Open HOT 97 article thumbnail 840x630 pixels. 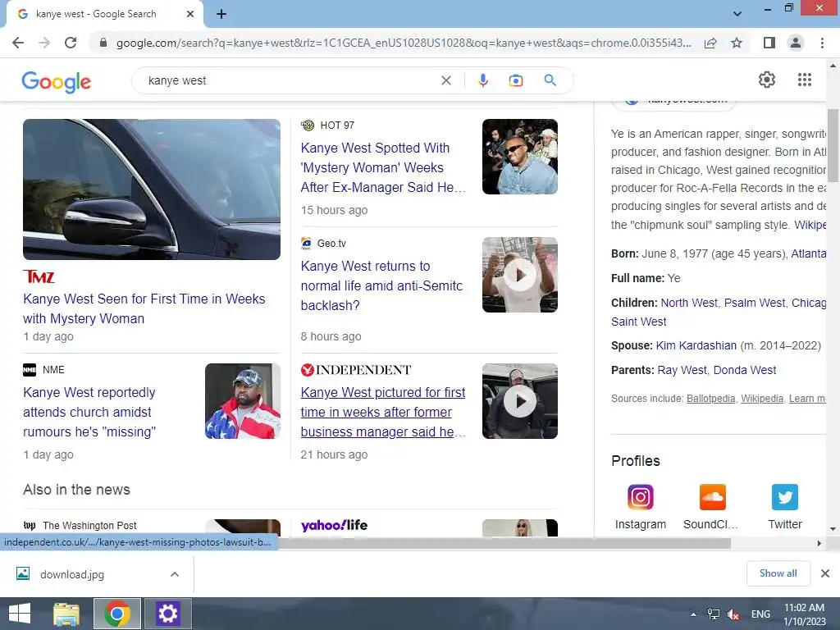click(x=519, y=157)
